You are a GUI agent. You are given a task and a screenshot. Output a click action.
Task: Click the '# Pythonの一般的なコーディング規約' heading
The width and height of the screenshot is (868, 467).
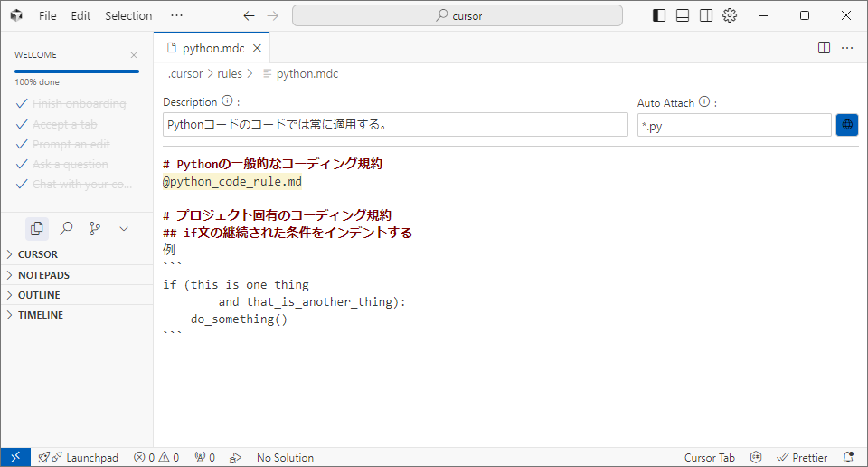point(272,164)
